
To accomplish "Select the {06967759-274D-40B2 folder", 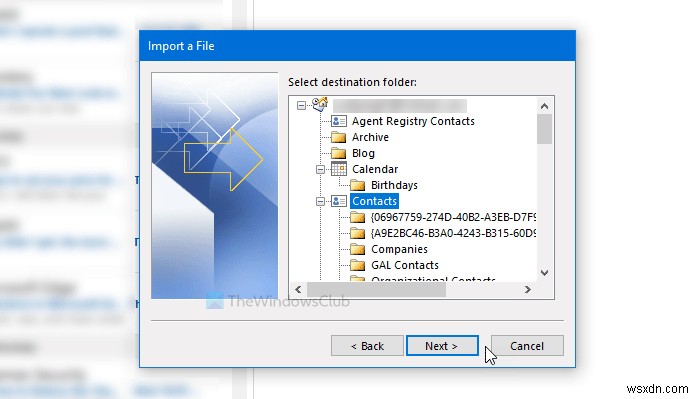I will 453,217.
